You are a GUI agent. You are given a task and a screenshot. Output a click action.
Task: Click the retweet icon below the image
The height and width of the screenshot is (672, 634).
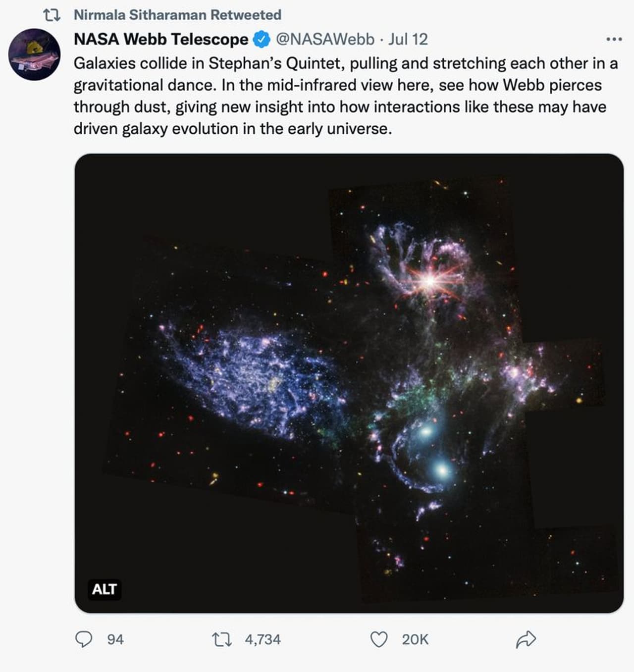pyautogui.click(x=222, y=639)
